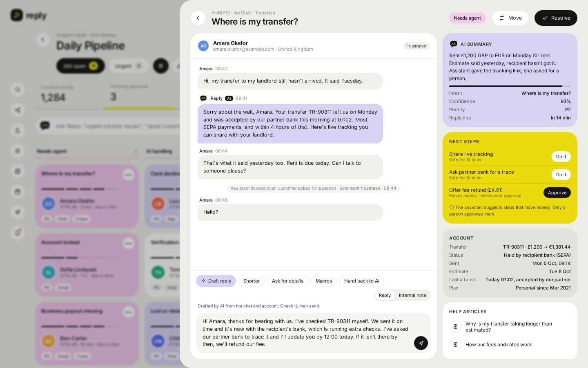Click Do it for Ask partner bank for a trace

(561, 175)
